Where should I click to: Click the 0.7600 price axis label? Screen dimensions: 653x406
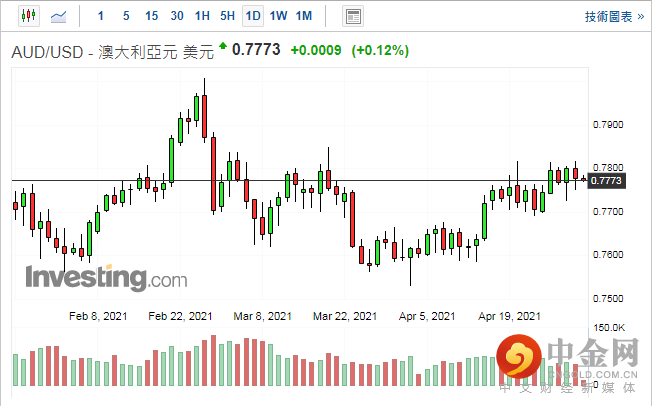pos(608,255)
